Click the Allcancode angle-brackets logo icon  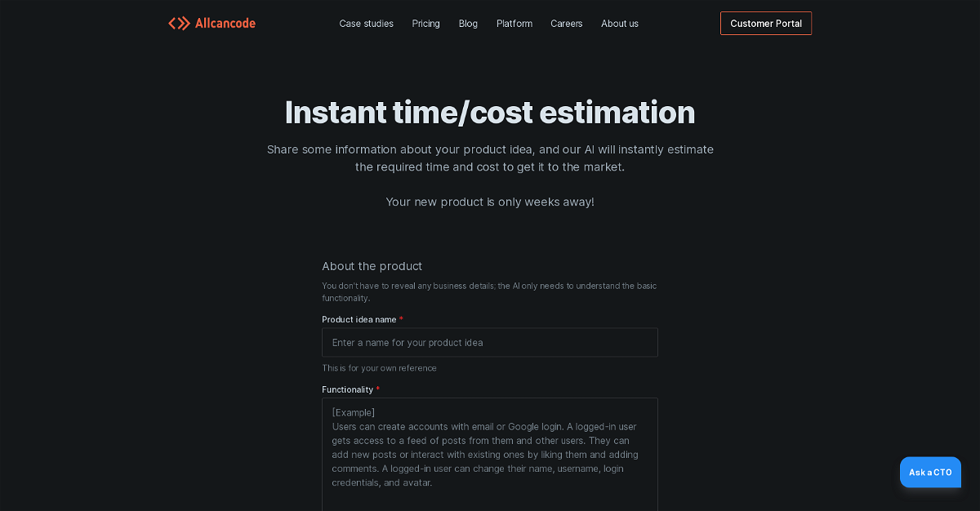tap(179, 24)
